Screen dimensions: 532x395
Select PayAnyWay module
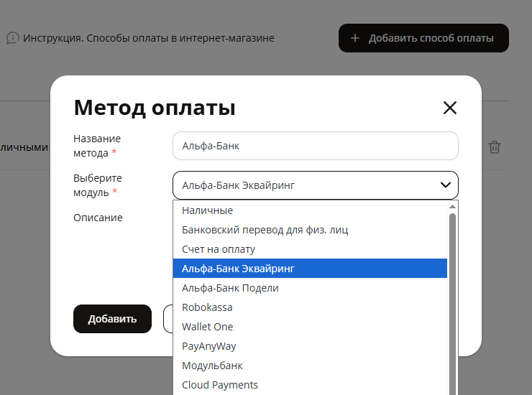(x=310, y=346)
